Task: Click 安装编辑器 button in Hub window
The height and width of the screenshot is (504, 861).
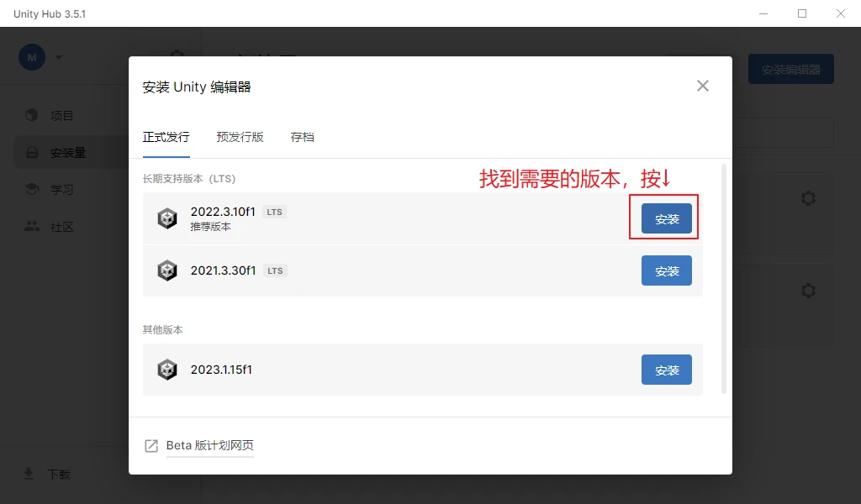Action: (x=790, y=69)
